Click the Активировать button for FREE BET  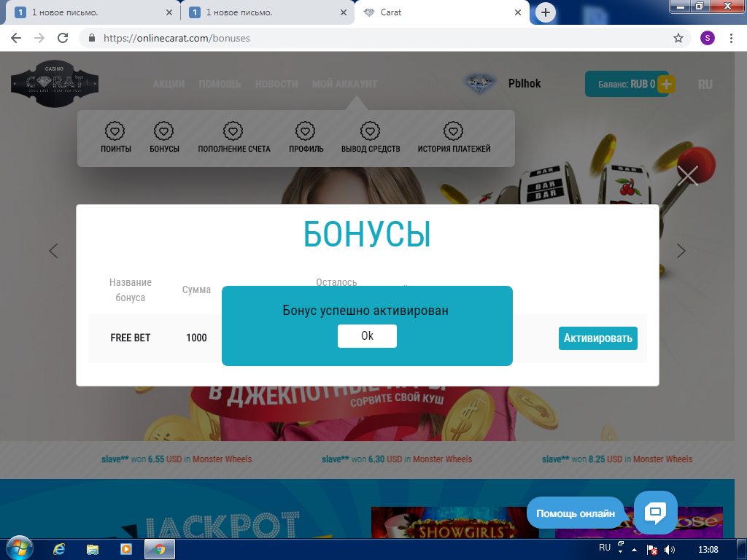click(x=597, y=338)
